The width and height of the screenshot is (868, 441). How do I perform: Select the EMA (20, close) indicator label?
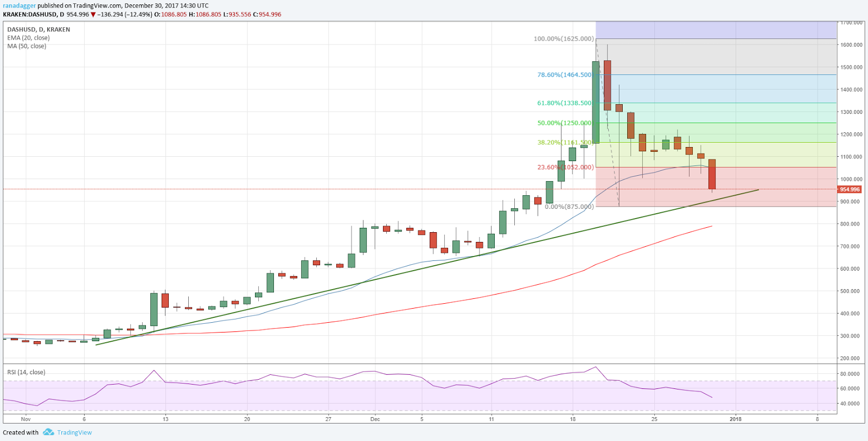pyautogui.click(x=28, y=38)
